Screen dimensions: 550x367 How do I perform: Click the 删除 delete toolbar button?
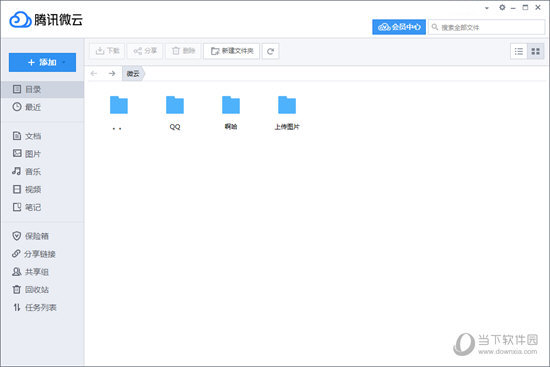pyautogui.click(x=183, y=51)
